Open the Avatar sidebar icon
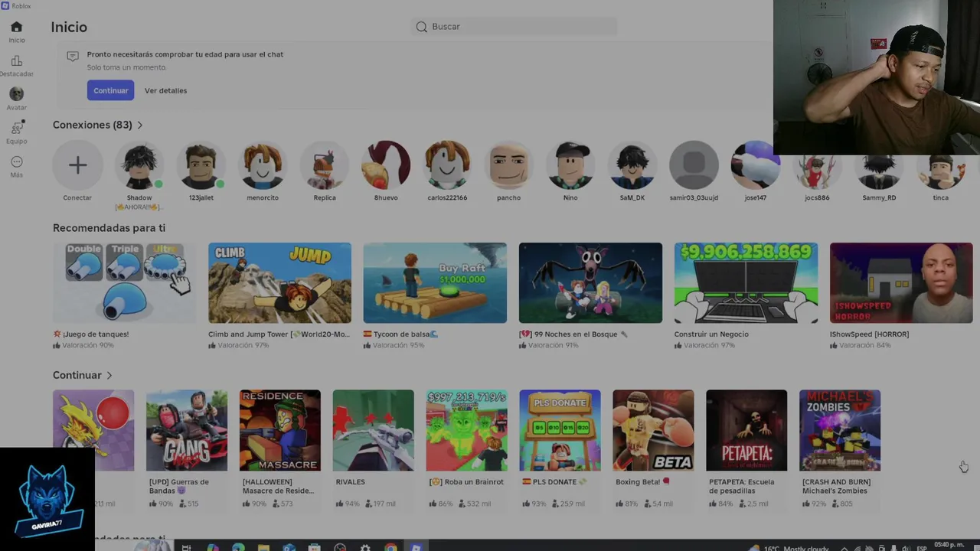Image resolution: width=980 pixels, height=551 pixels. pyautogui.click(x=16, y=94)
